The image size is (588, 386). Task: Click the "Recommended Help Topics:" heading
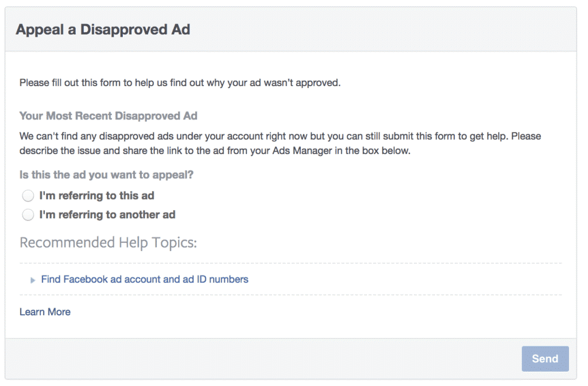(108, 242)
